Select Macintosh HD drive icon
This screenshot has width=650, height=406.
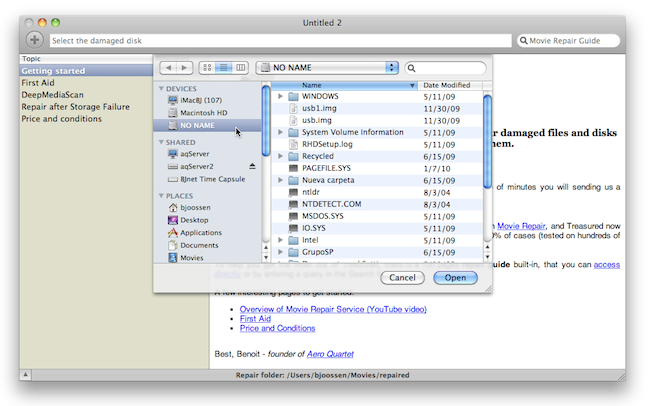[x=173, y=112]
